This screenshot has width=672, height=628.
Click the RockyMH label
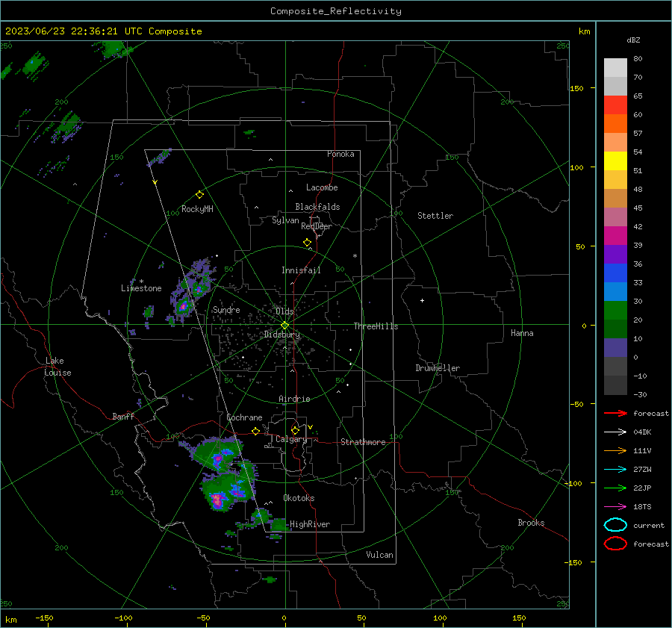click(197, 209)
